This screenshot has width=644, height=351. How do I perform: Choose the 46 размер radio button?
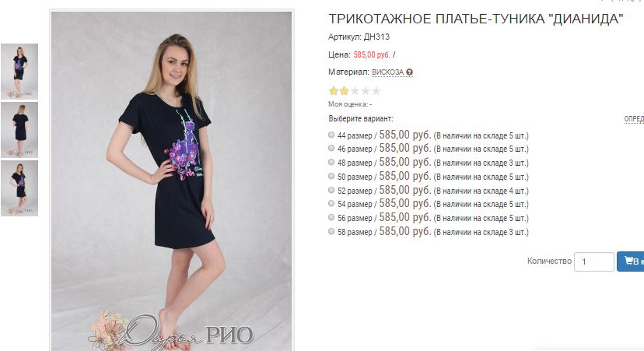pyautogui.click(x=331, y=148)
